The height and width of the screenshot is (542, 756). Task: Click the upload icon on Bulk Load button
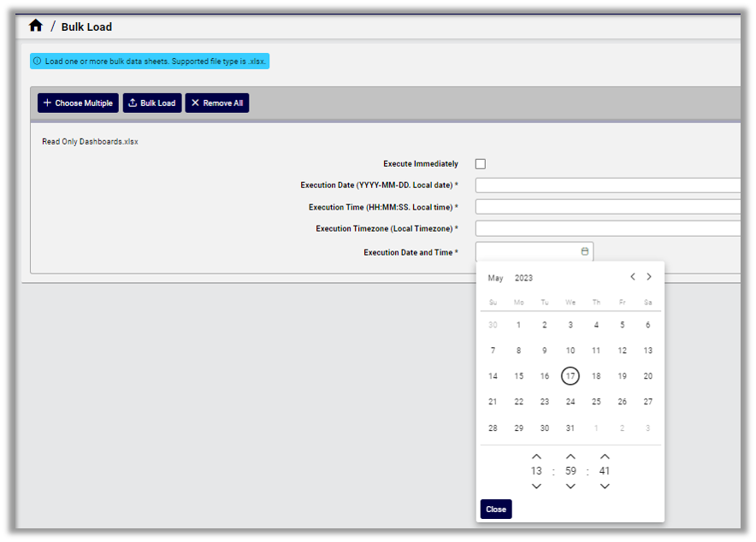[131, 103]
